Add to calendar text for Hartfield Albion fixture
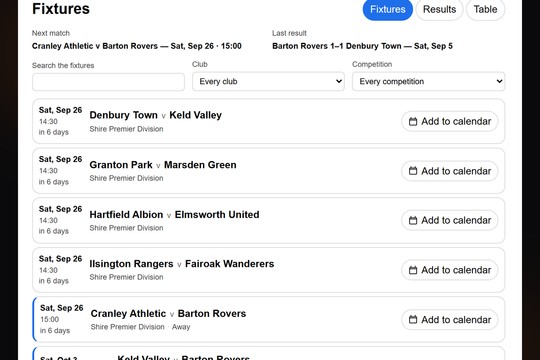Viewport: 540px width, 360px height. [456, 220]
